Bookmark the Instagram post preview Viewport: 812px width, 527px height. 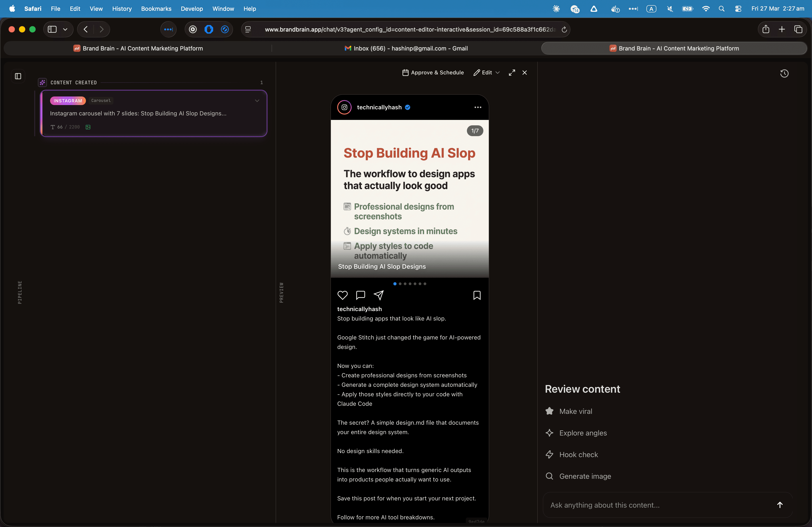[x=477, y=295]
